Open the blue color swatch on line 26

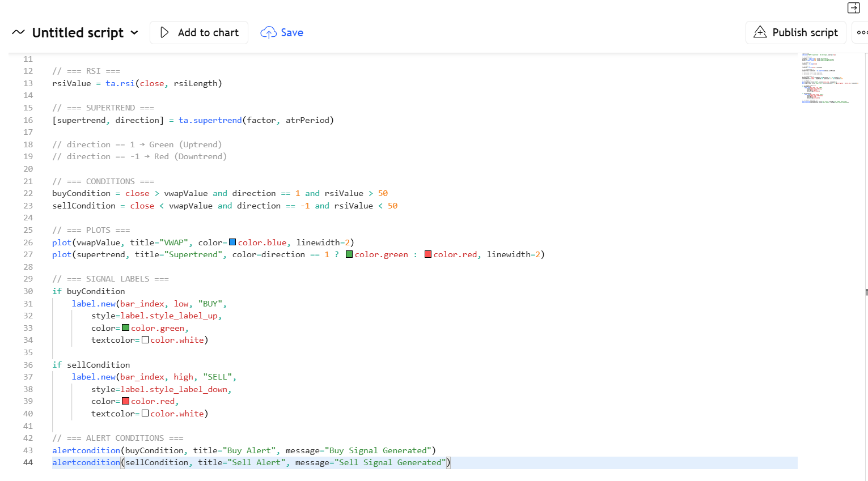click(232, 242)
